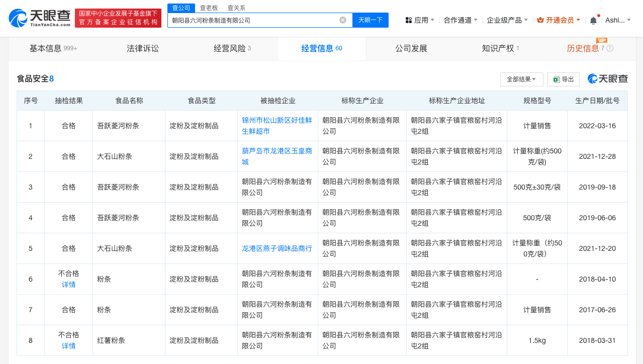Open notifications bell icon
643x364 pixels.
click(593, 20)
